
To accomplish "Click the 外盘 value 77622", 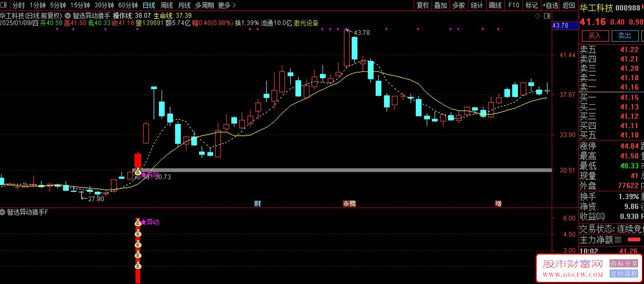I will (628, 185).
